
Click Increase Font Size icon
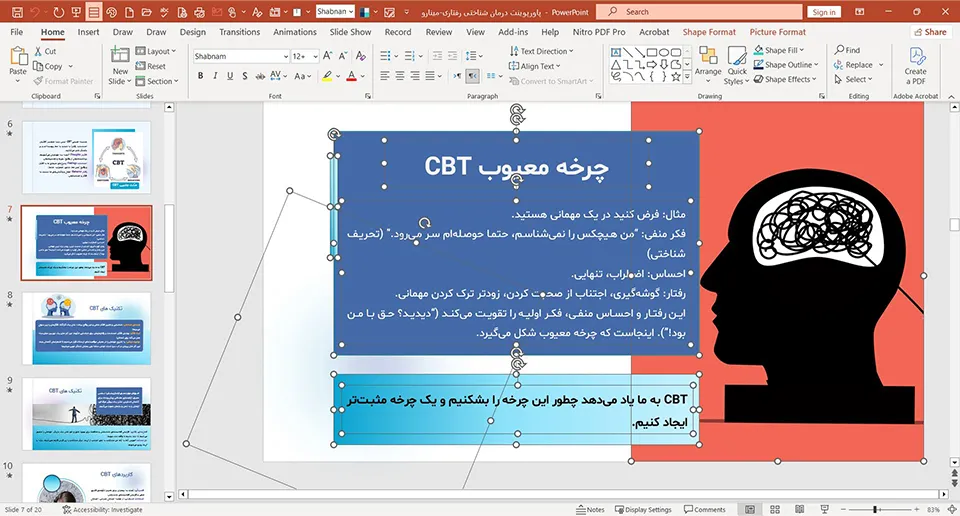click(x=328, y=56)
